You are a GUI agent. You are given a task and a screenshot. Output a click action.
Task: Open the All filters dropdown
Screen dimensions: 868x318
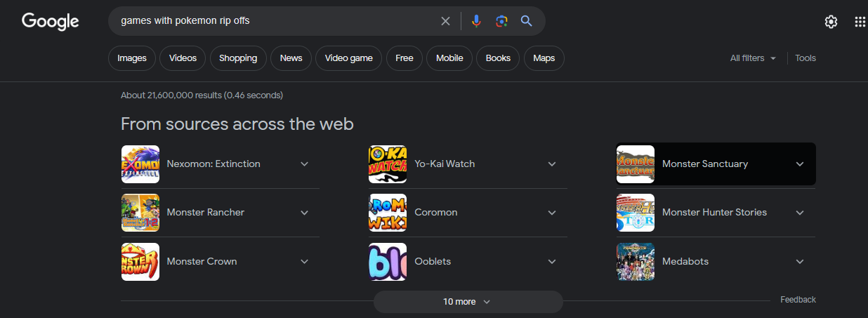[753, 58]
